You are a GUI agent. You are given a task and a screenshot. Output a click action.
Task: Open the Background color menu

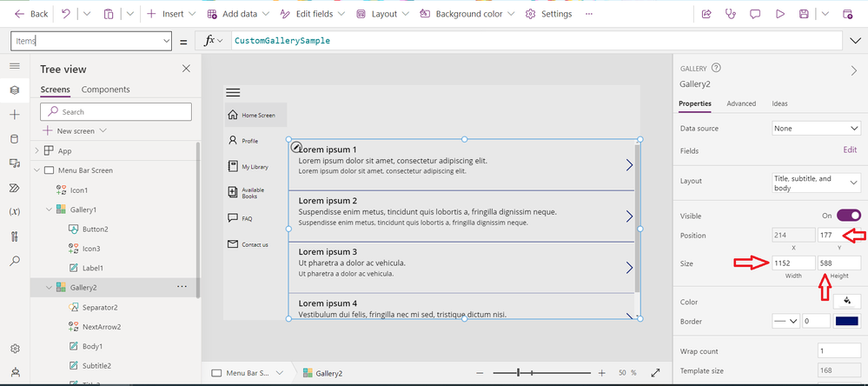coord(467,14)
